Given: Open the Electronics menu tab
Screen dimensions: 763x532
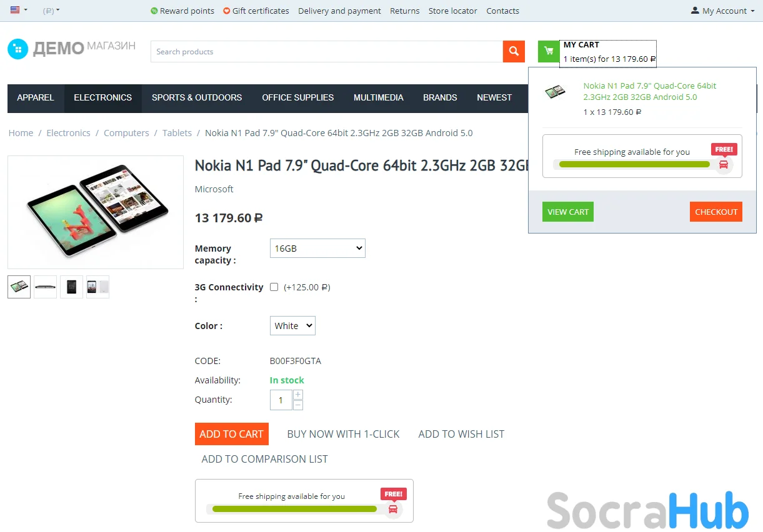Looking at the screenshot, I should [x=103, y=97].
